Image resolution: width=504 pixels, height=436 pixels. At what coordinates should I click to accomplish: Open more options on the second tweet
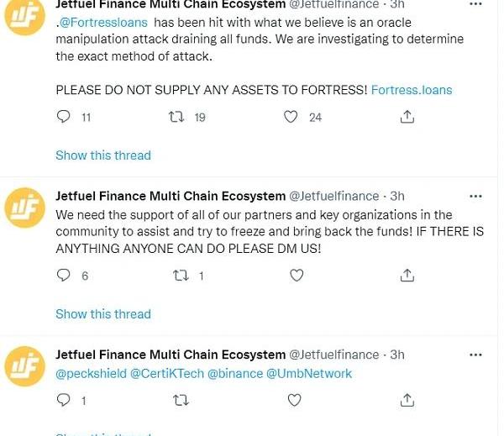[x=475, y=196]
